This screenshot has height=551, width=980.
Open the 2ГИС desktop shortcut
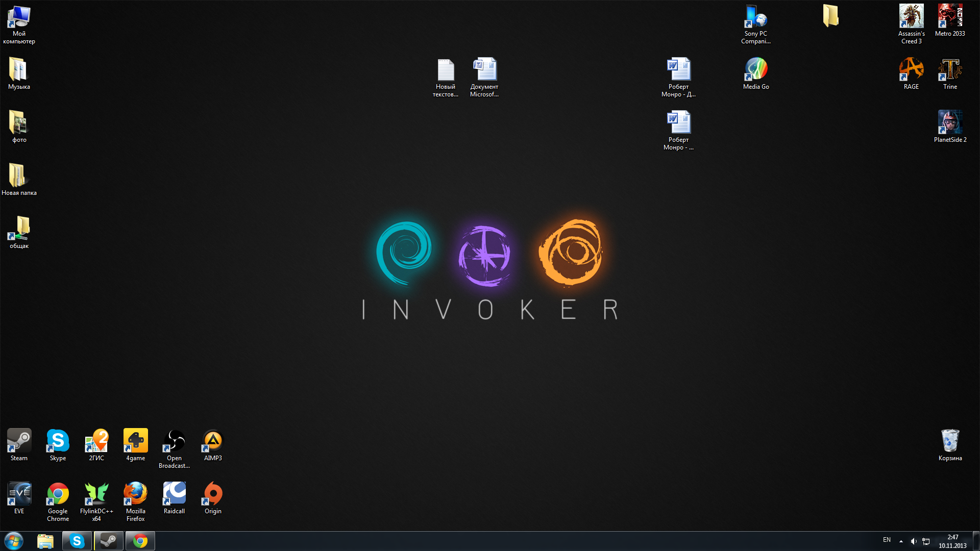(96, 445)
